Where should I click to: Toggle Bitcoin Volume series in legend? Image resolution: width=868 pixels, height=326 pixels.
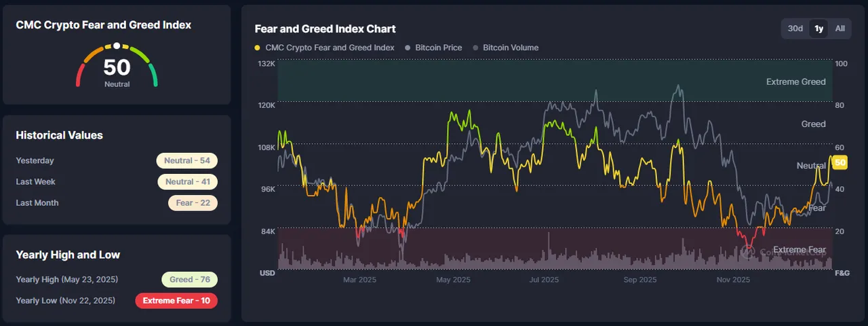coord(506,48)
